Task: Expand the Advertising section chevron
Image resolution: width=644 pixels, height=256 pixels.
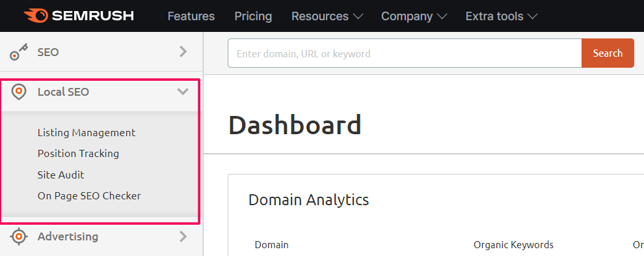Action: pos(183,236)
